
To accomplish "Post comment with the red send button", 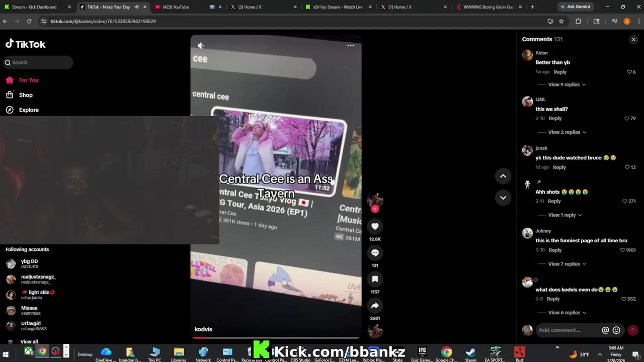I will click(x=633, y=330).
